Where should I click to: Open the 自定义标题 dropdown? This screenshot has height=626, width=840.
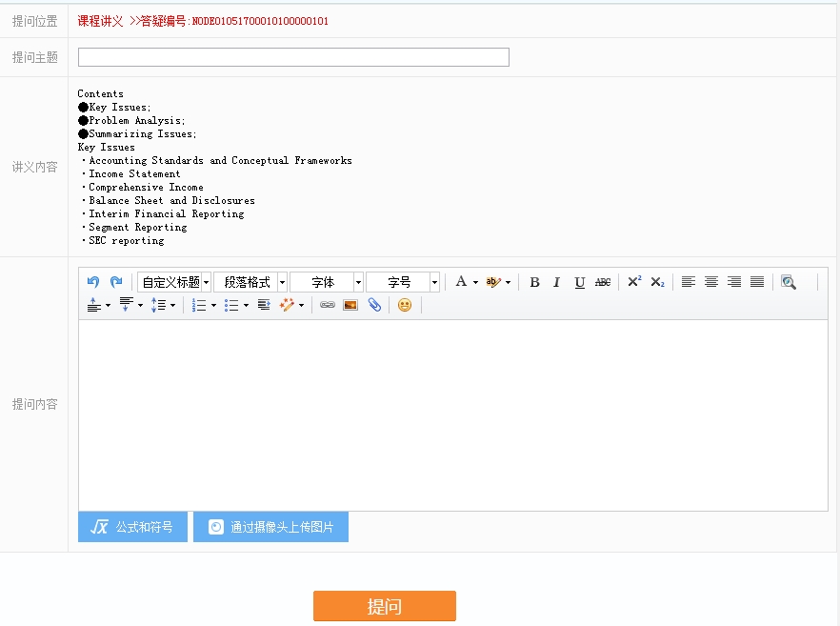[x=174, y=282]
